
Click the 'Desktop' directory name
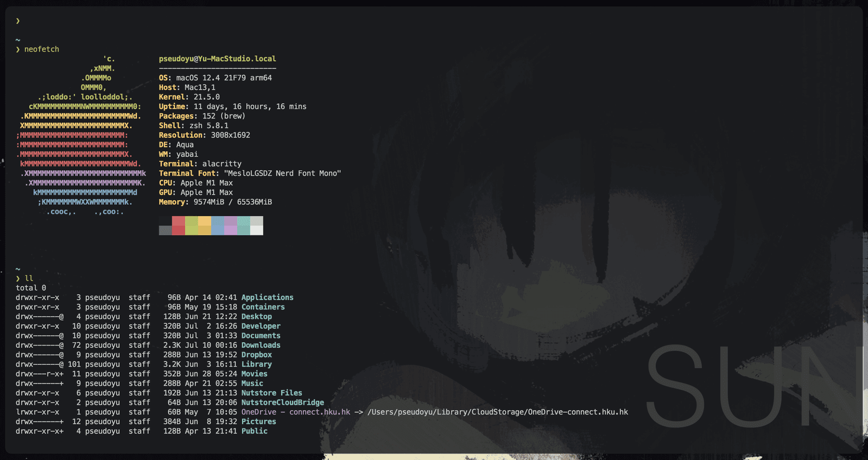(x=256, y=317)
